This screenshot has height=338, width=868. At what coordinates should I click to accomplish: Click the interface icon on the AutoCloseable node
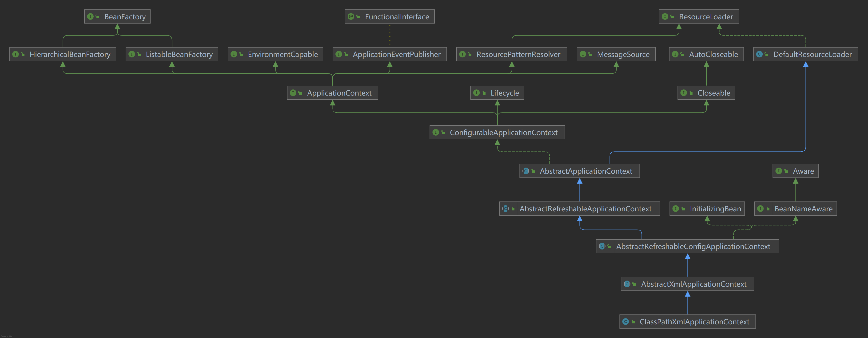[x=675, y=54]
